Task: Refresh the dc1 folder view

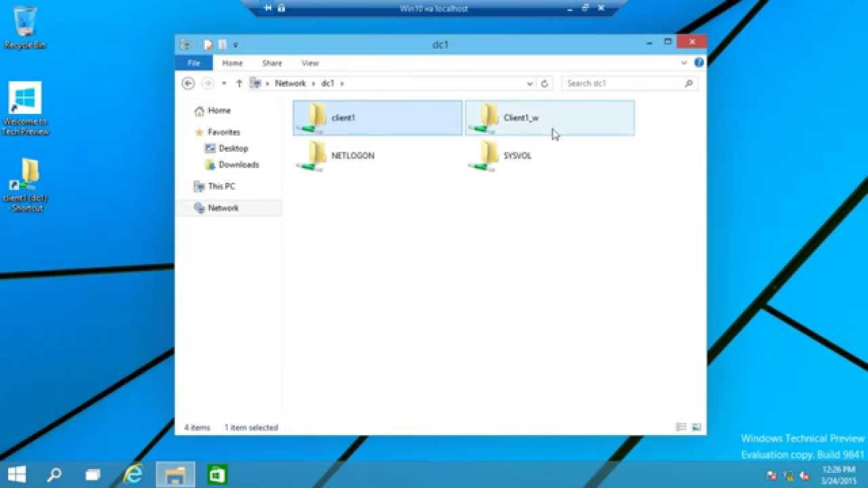Action: pyautogui.click(x=544, y=83)
